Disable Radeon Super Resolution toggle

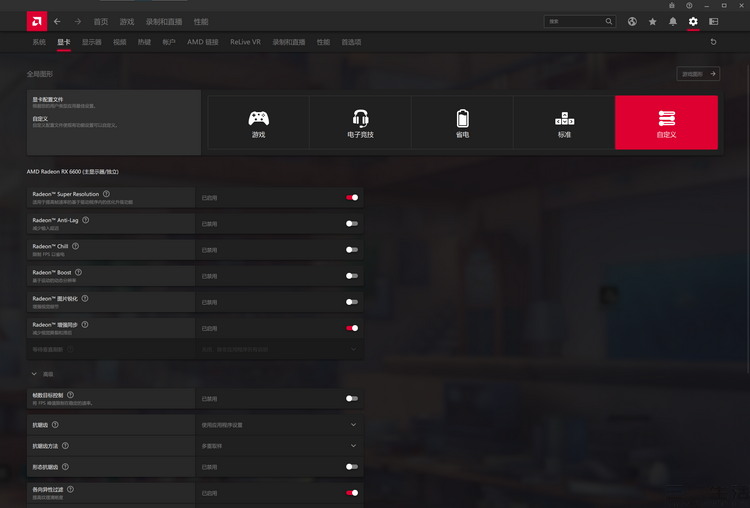click(352, 198)
